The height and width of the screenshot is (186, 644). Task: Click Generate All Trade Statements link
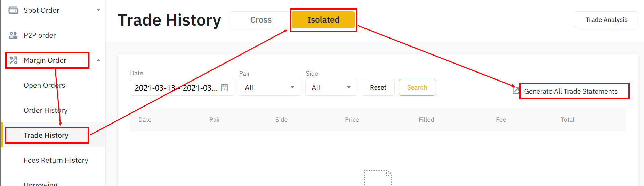tap(571, 91)
